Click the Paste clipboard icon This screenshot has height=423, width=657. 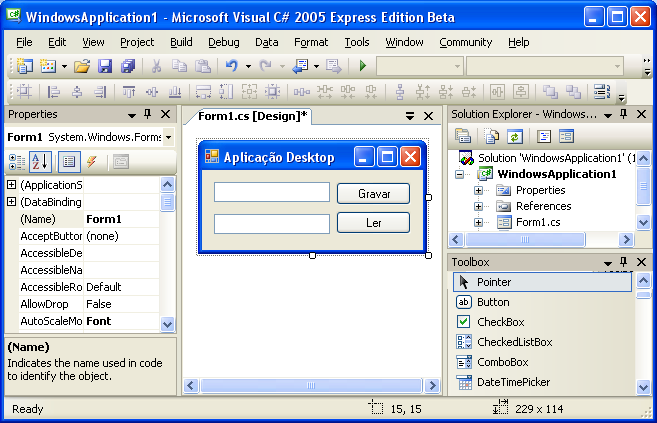click(203, 66)
